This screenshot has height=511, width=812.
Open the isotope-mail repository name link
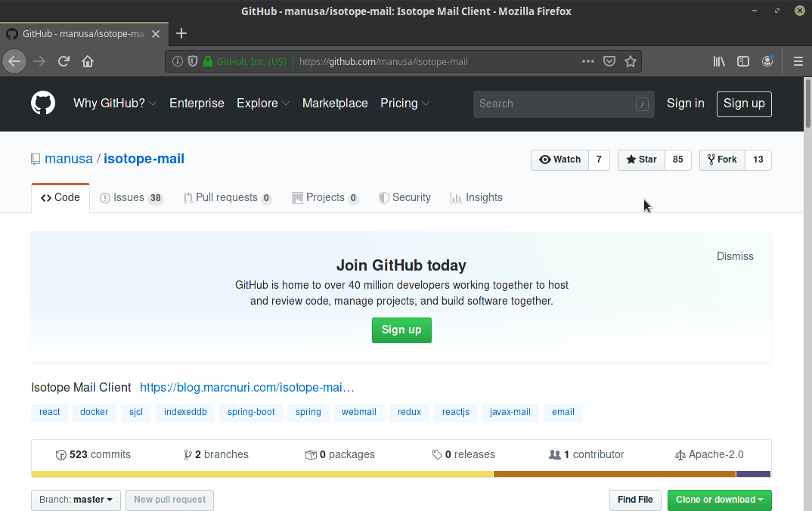[144, 159]
